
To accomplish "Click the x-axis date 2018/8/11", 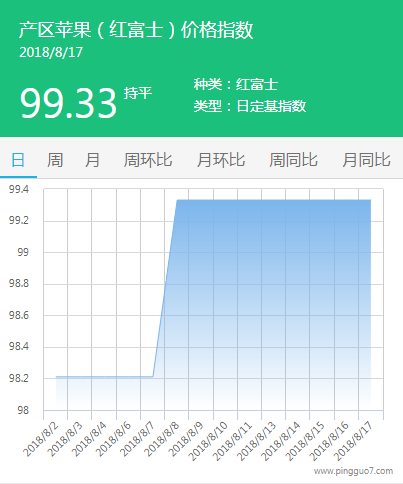I will tap(232, 441).
